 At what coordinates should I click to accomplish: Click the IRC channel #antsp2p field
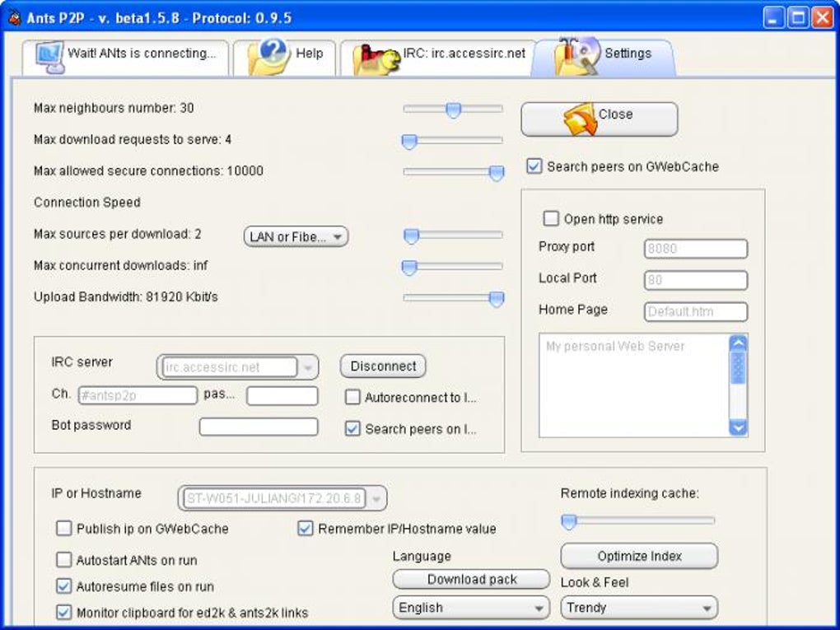point(138,395)
